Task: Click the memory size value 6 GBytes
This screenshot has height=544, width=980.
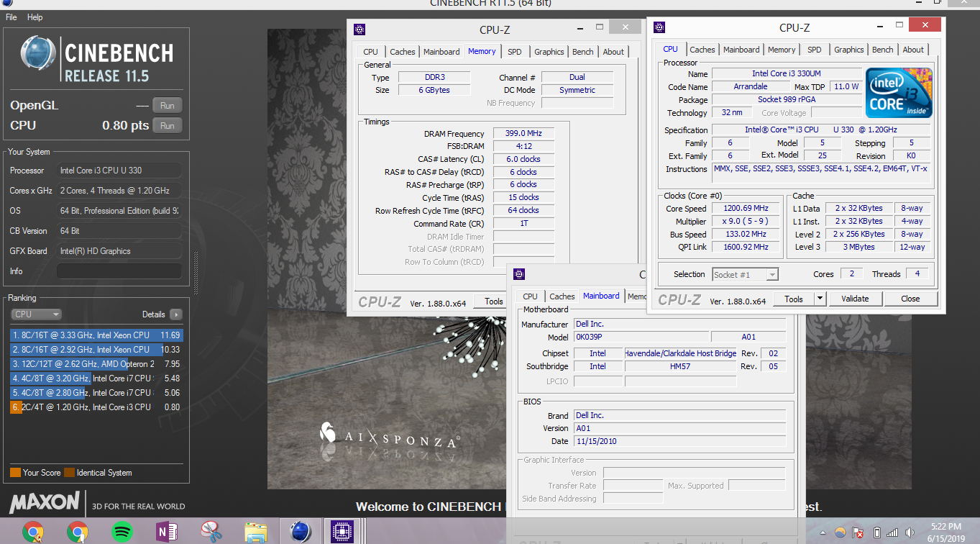Action: 434,90
